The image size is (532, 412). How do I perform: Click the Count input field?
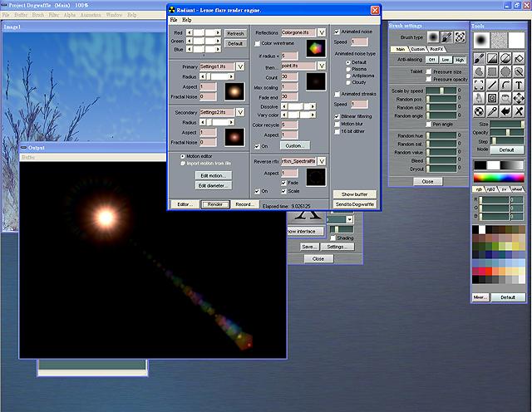click(289, 76)
